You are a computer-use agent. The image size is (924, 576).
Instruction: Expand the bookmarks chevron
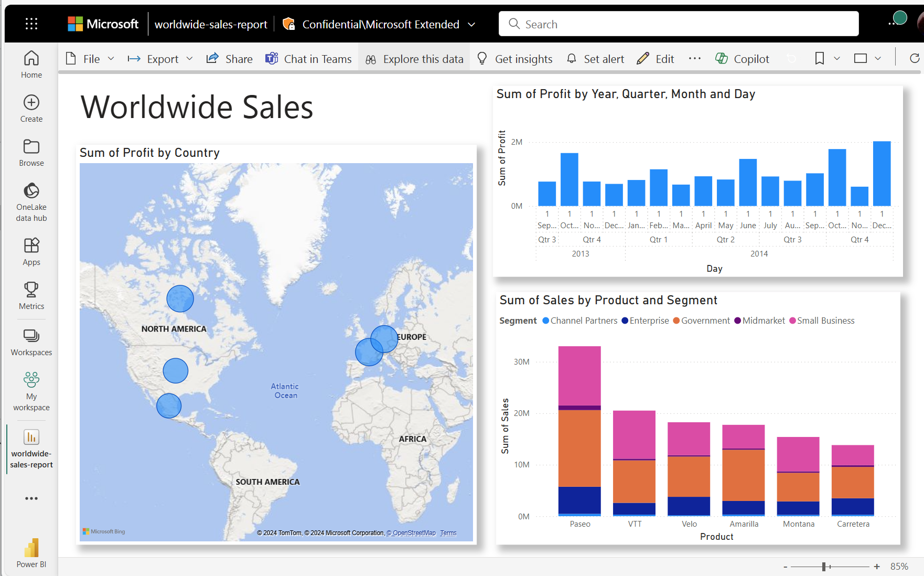point(837,58)
